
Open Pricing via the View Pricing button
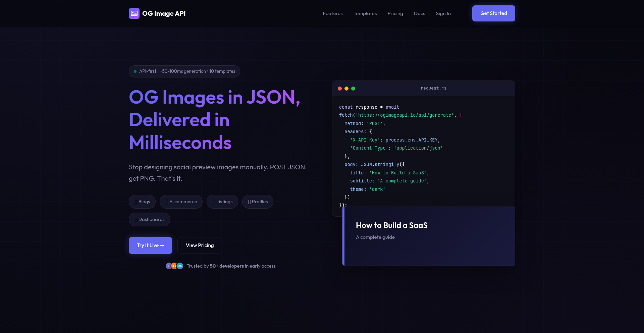click(200, 245)
